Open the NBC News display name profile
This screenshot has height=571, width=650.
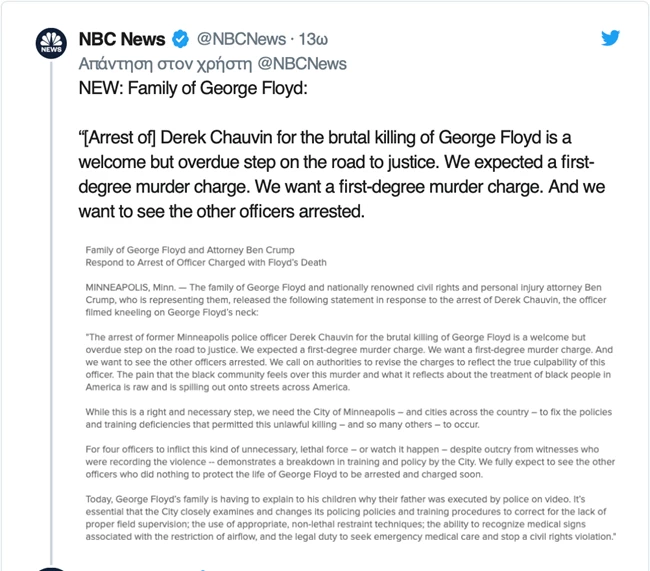click(x=122, y=39)
